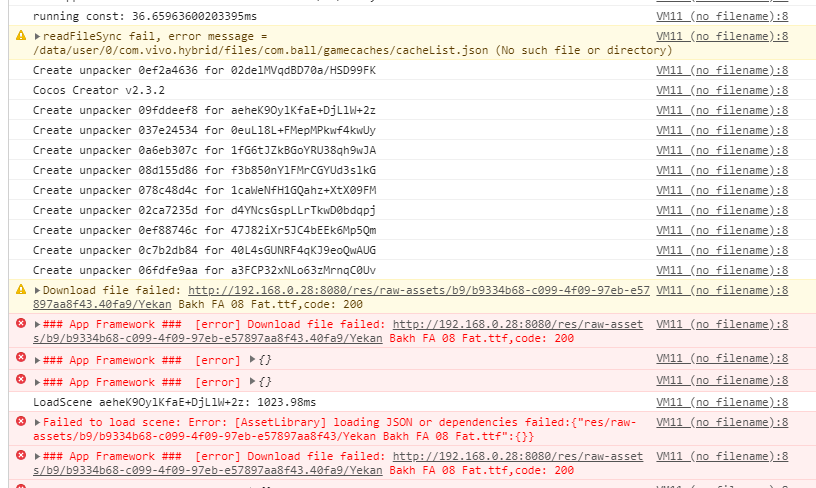
Task: Open the URL in first red download error
Action: click(518, 324)
